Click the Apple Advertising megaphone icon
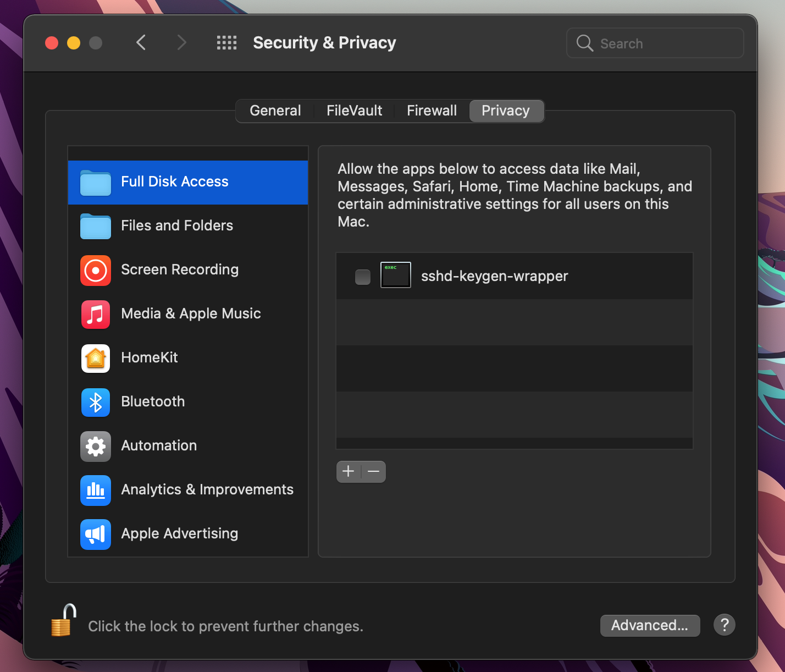 tap(96, 534)
